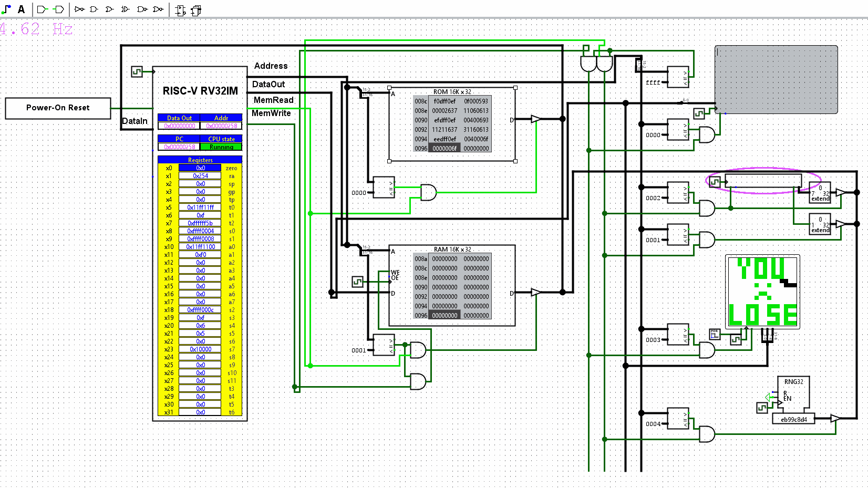Click the Data Out value 0x00000000
Screen dimensions: 868x488
[x=179, y=126]
